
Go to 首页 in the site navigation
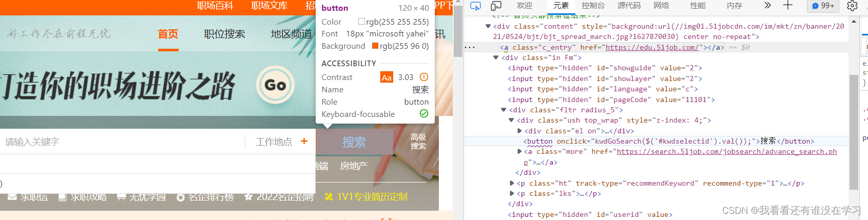[x=168, y=34]
